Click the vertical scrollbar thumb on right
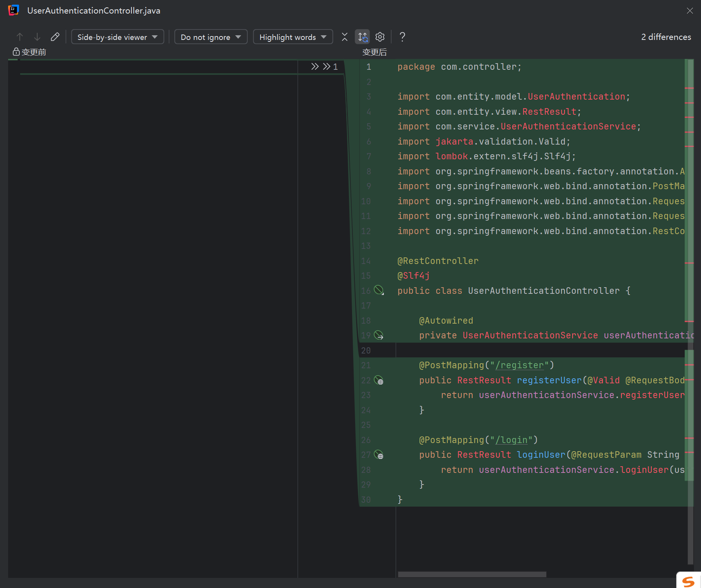The height and width of the screenshot is (588, 701). tap(691, 312)
